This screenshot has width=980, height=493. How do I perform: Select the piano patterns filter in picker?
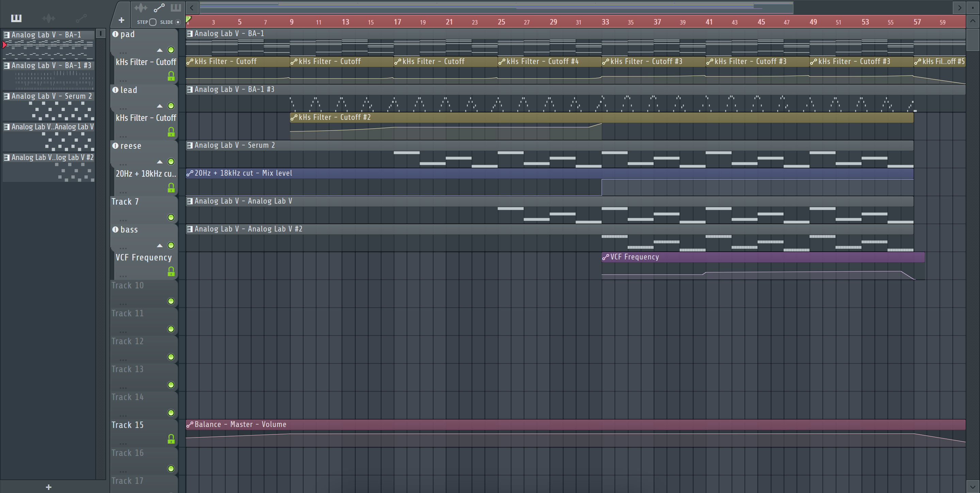point(16,18)
